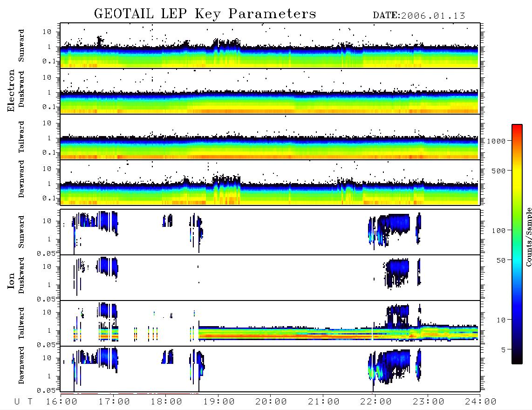Click the "22:00" time tick label
The image size is (532, 410).
[x=376, y=402]
